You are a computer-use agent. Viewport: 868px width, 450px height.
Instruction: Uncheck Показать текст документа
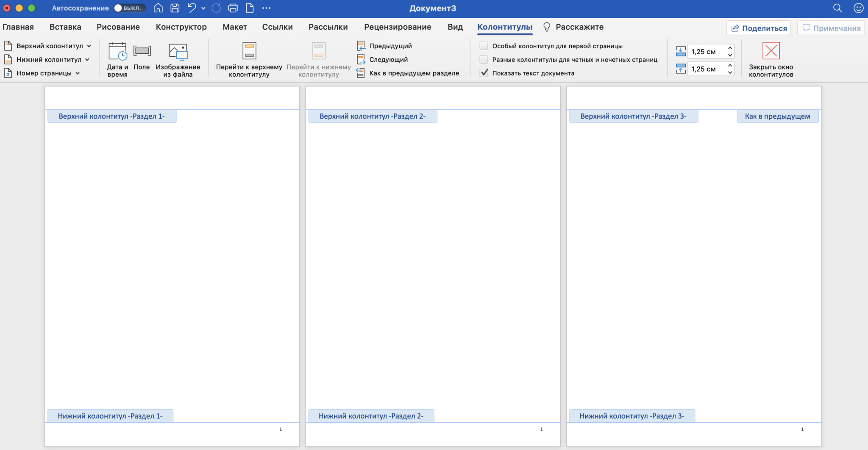click(484, 73)
